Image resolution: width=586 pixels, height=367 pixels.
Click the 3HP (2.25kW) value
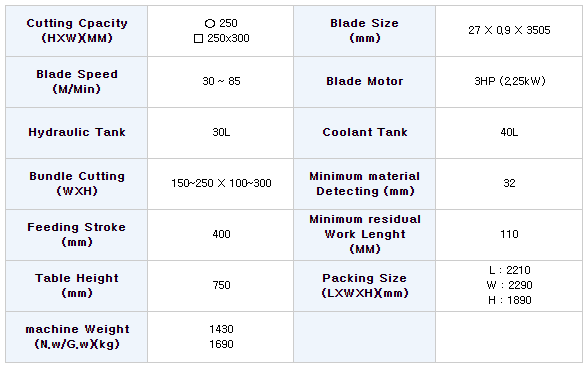click(509, 81)
